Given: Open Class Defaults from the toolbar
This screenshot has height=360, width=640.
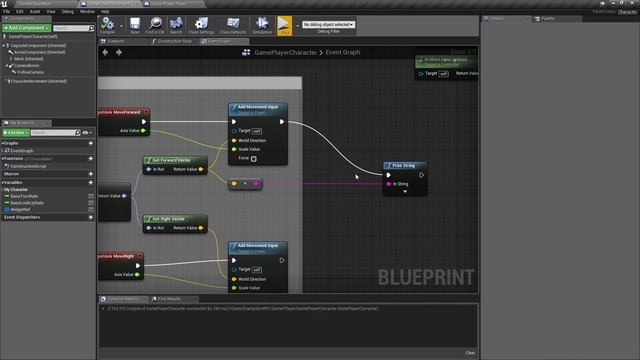Looking at the screenshot, I should tap(233, 24).
